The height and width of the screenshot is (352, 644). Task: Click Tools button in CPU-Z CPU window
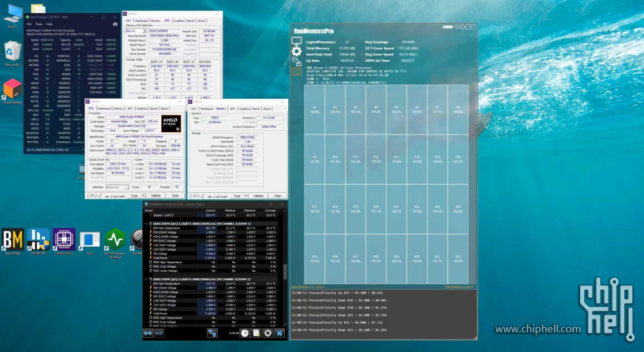[x=134, y=196]
